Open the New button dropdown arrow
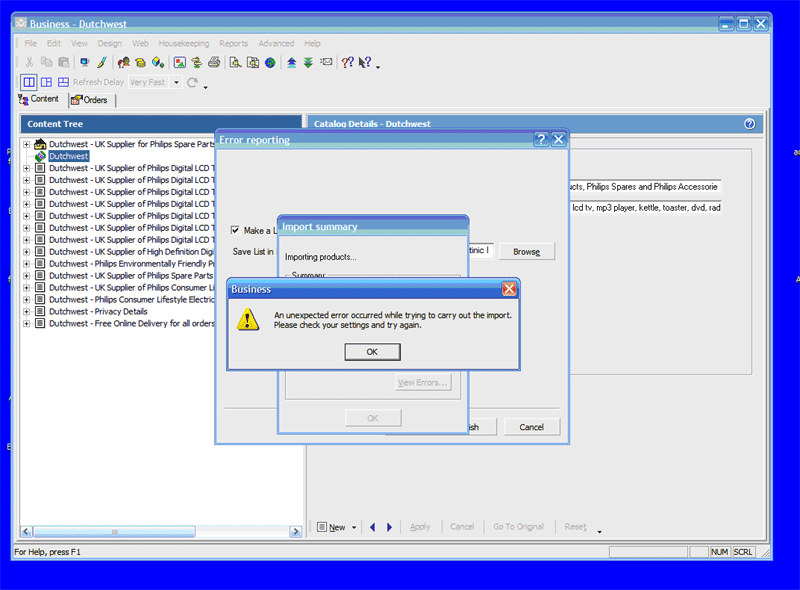 [x=354, y=528]
